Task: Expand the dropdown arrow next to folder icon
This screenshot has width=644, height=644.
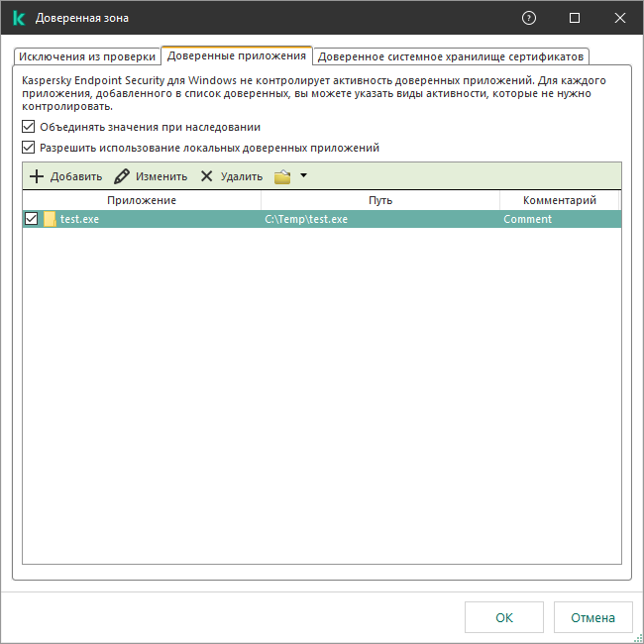Action: 303,175
